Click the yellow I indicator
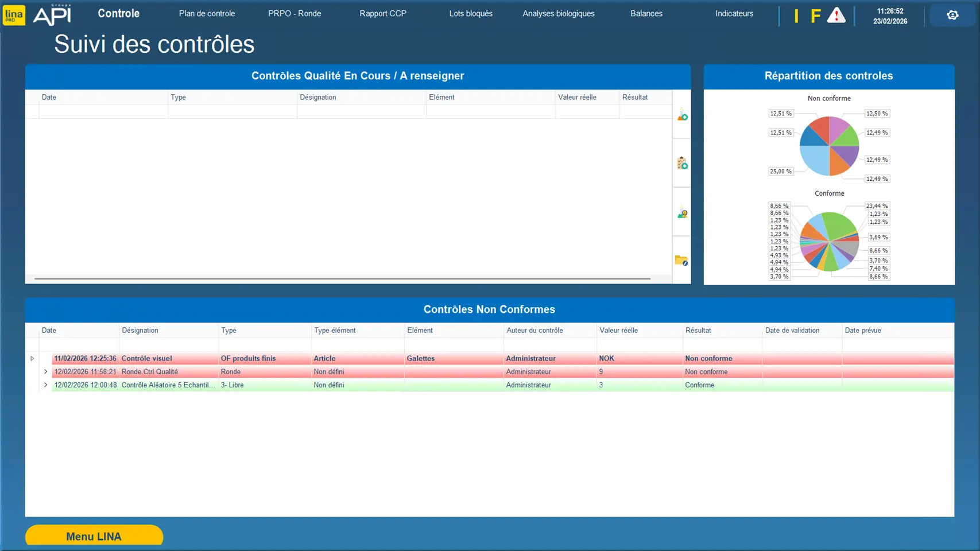 point(796,16)
